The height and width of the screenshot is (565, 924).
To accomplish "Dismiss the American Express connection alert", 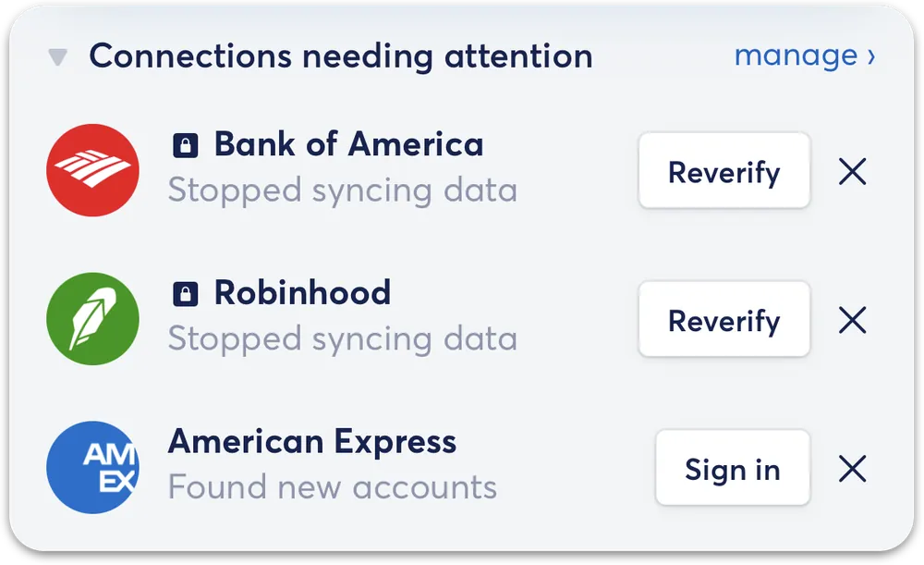I will [852, 469].
